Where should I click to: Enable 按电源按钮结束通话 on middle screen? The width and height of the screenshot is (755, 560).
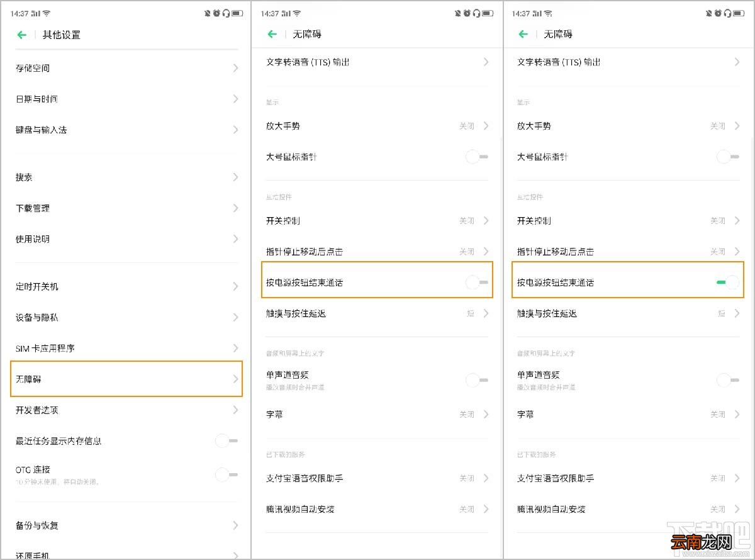[x=477, y=283]
